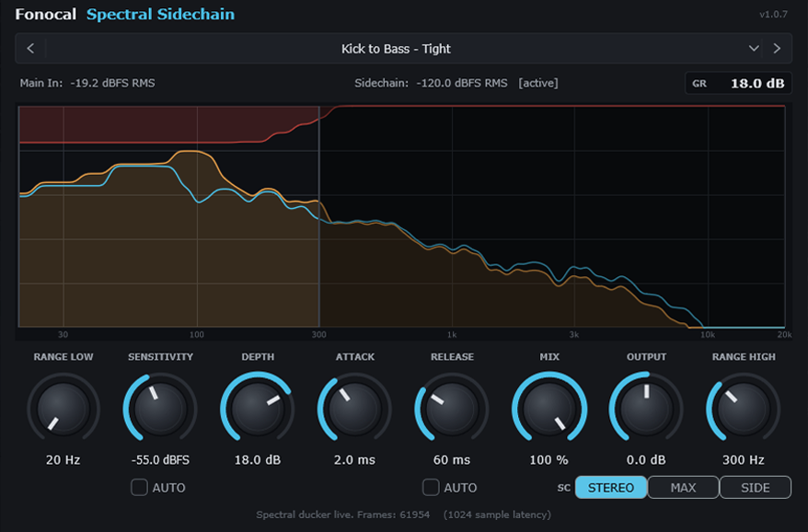The width and height of the screenshot is (808, 532).
Task: Click the 18.0 dB depth value
Action: pyautogui.click(x=258, y=460)
